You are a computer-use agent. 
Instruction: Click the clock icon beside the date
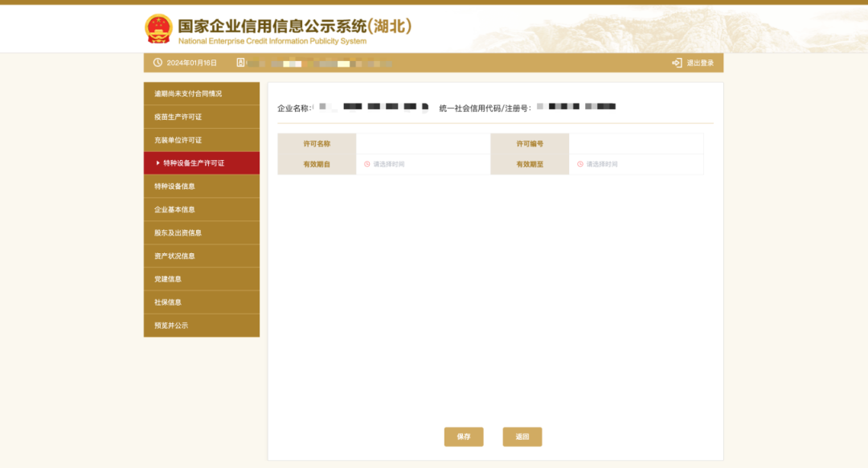[x=158, y=63]
